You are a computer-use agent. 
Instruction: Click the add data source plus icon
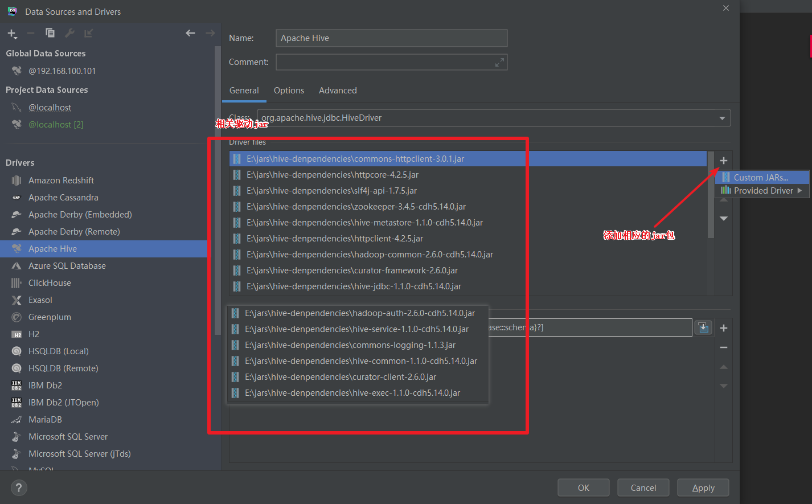pyautogui.click(x=12, y=33)
